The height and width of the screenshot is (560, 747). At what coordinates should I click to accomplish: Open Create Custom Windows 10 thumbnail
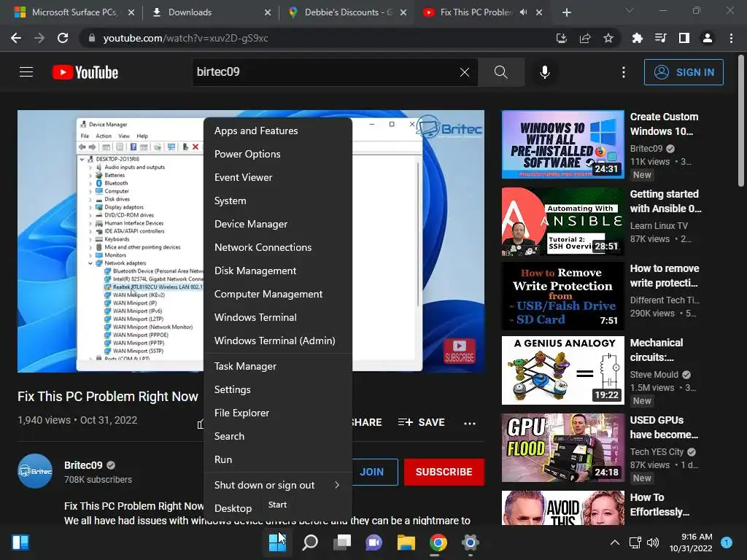562,145
